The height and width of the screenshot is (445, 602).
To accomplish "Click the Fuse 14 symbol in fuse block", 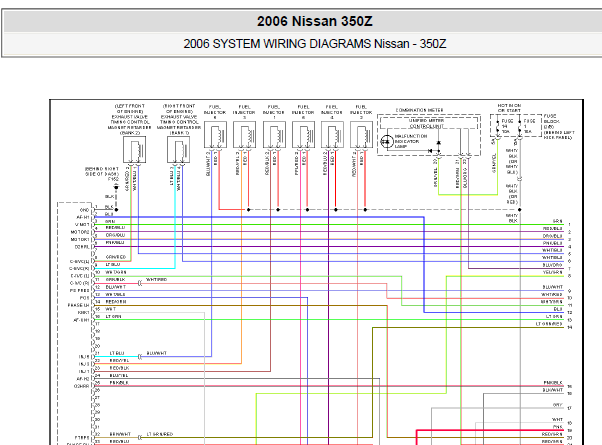I will (x=498, y=126).
